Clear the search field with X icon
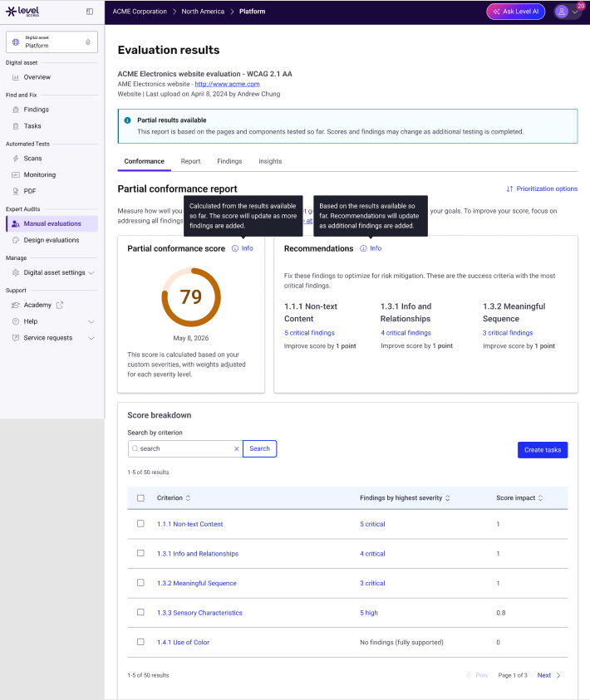Viewport: 590px width, 700px height. tap(237, 449)
